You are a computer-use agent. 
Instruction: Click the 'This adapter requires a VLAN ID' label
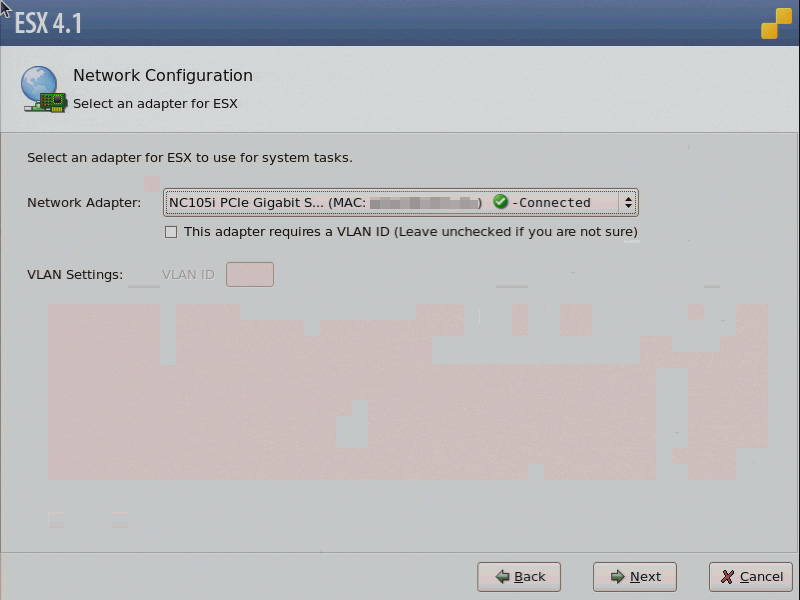410,232
